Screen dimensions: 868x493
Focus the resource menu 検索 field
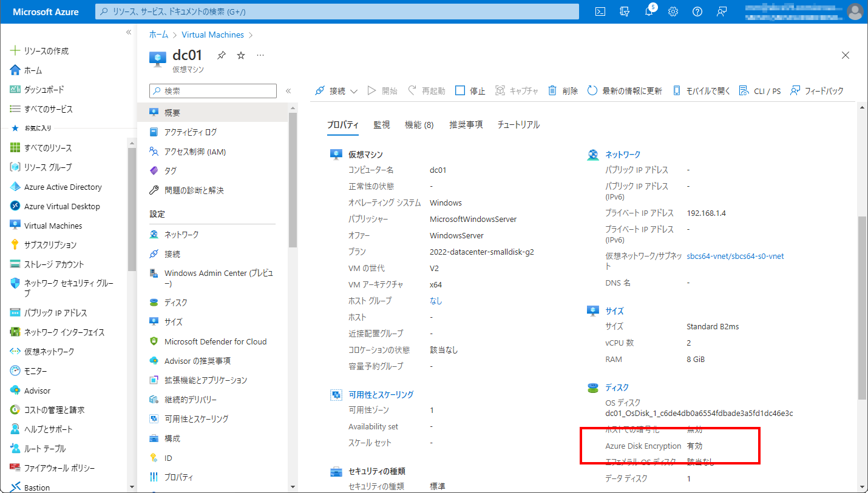tap(213, 91)
